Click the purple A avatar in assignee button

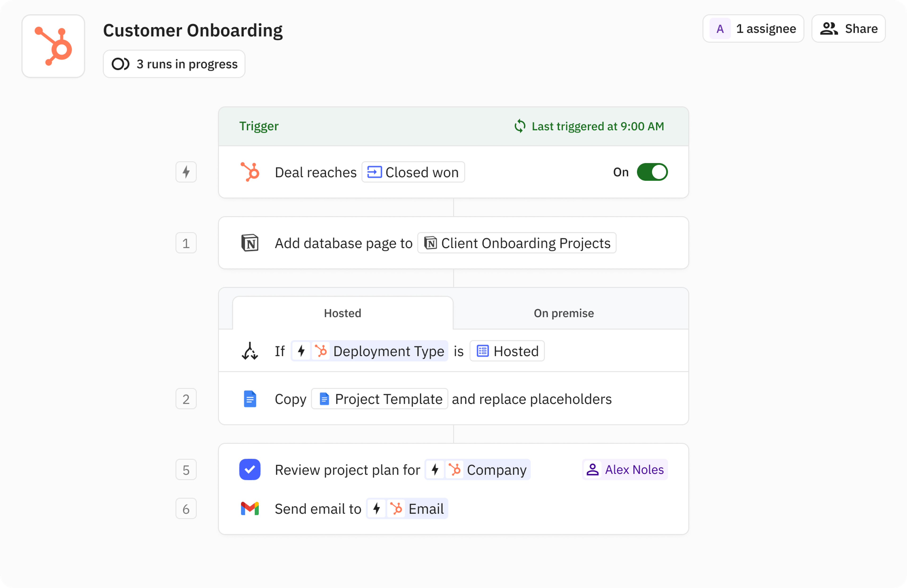[x=720, y=29]
